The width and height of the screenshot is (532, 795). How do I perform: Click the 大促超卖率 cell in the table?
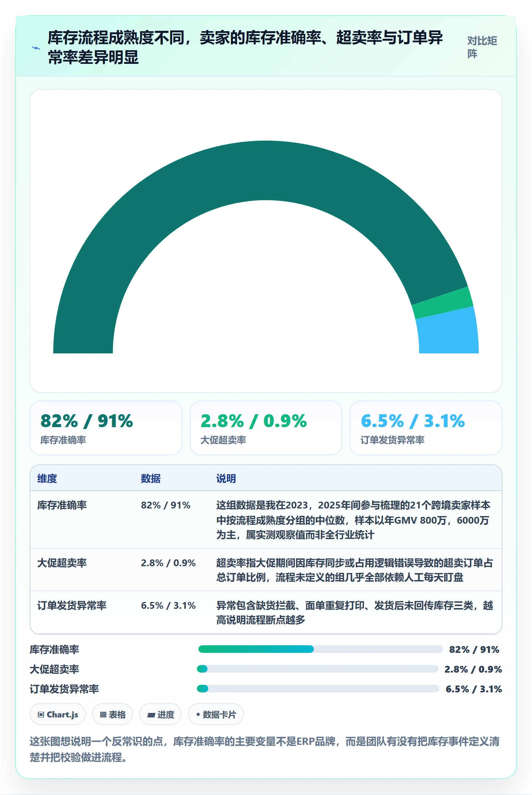[x=62, y=563]
